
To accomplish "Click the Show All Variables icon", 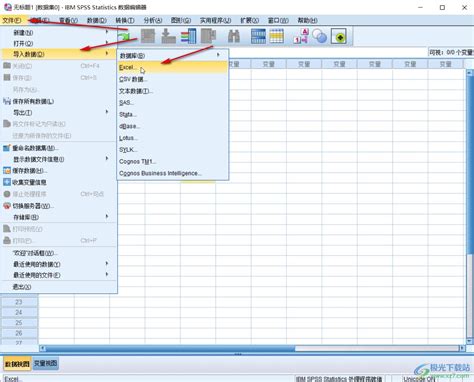I will point(339,36).
